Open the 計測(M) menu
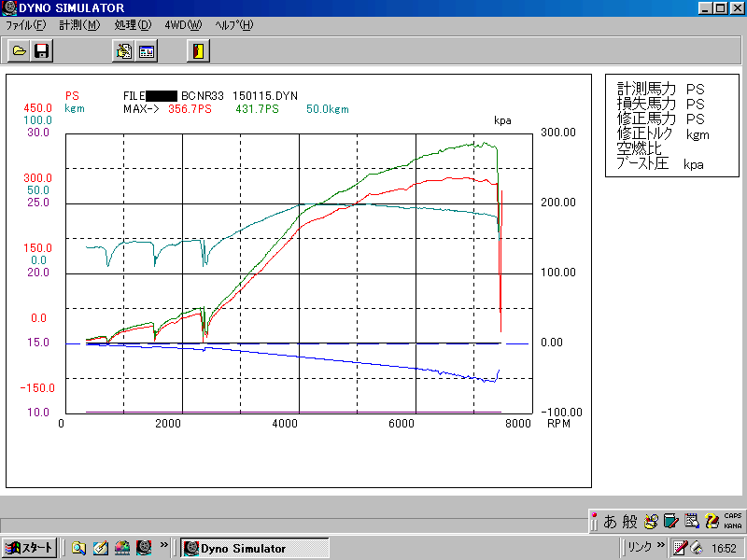Viewport: 747px width, 560px height. tap(79, 25)
